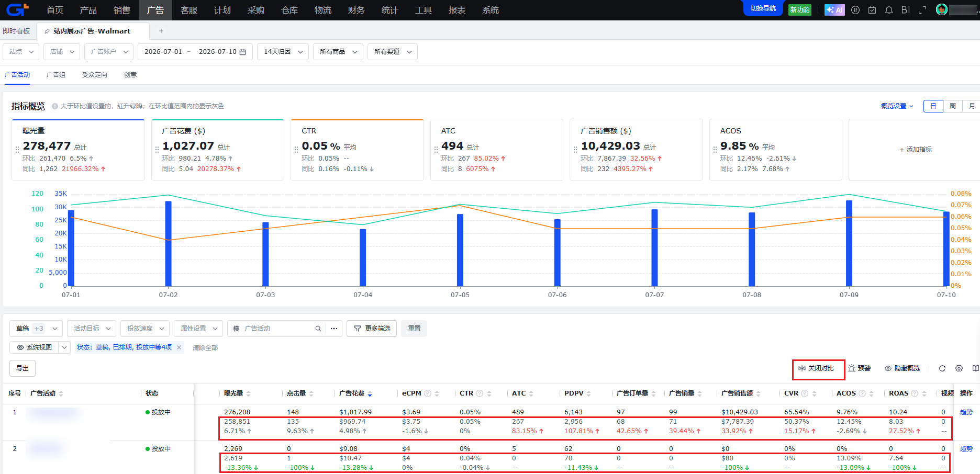The width and height of the screenshot is (980, 474).
Task: Switch chart granularity to 周
Action: pyautogui.click(x=953, y=106)
